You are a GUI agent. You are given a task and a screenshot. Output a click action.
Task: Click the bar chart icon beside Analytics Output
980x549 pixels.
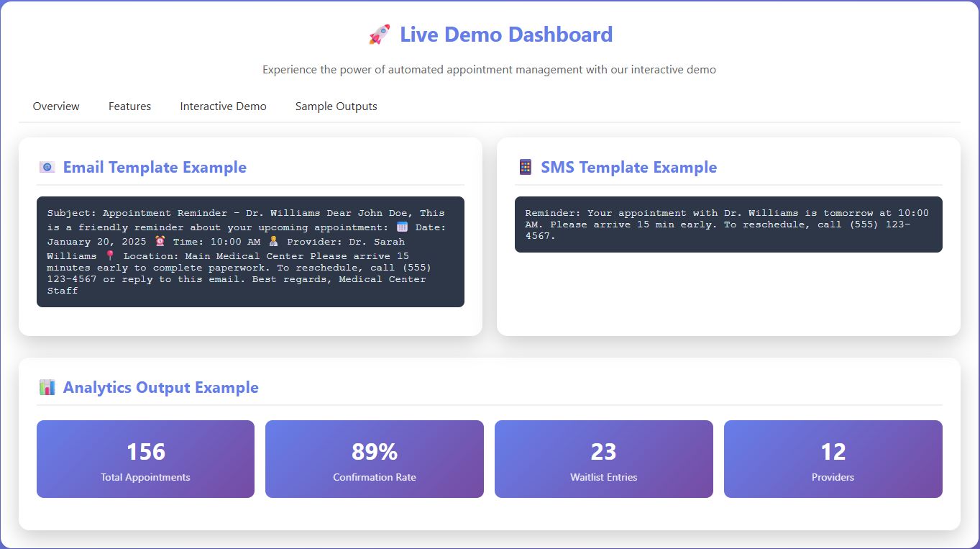click(47, 388)
